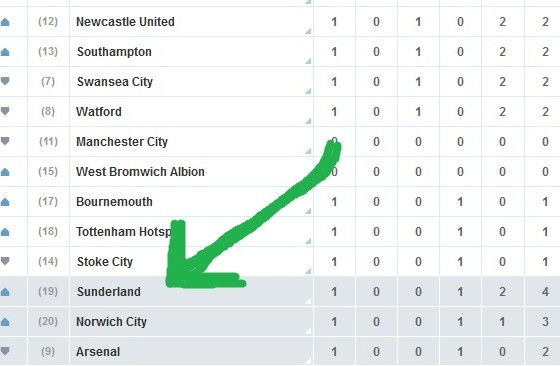Expand the Swansea City row corner triangle
The height and width of the screenshot is (366, 560).
(308, 91)
